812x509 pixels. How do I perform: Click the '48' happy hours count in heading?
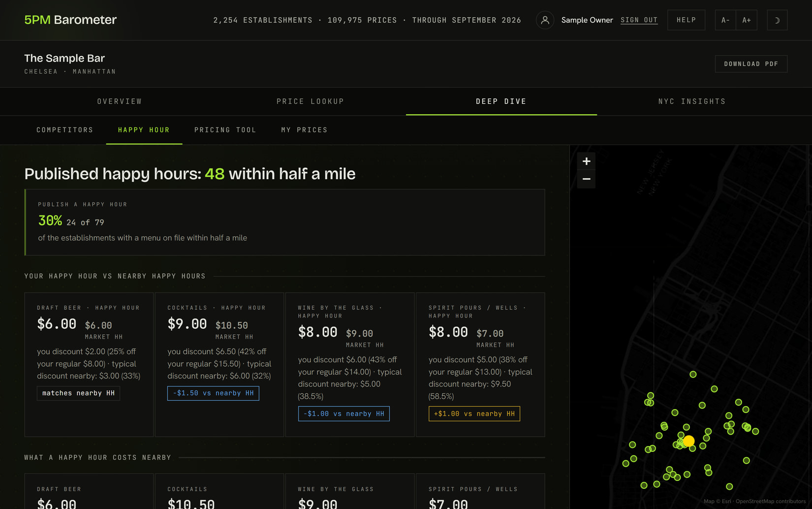tap(215, 174)
